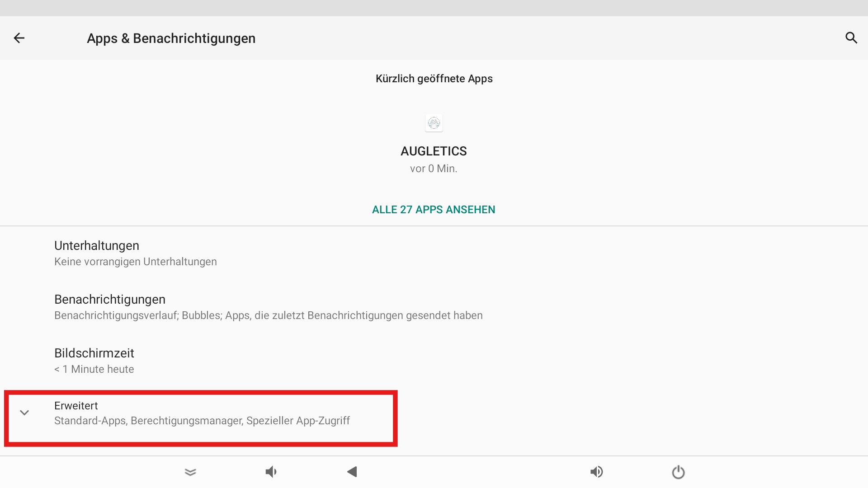This screenshot has height=488, width=868.
Task: Select the 'Keine vorrangigen Unterhaltungen' subtitle
Action: (136, 262)
